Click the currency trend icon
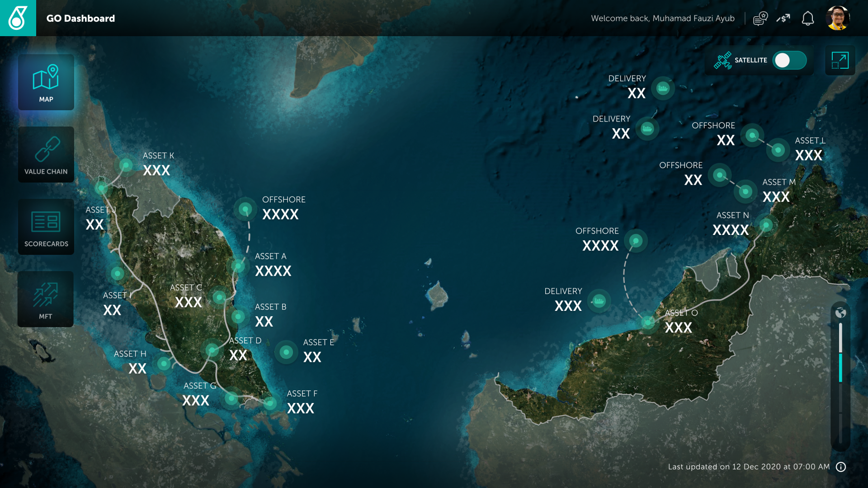868x488 pixels. click(x=783, y=19)
